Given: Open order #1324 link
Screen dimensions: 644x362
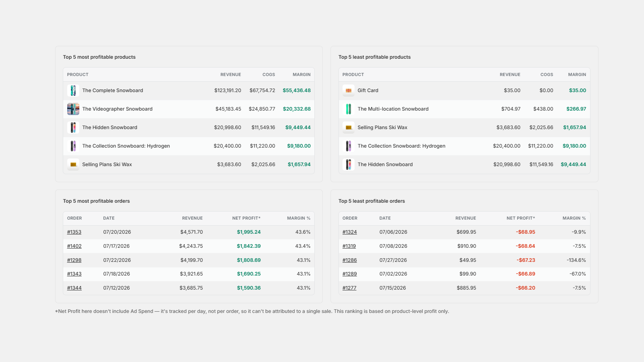Looking at the screenshot, I should coord(350,232).
